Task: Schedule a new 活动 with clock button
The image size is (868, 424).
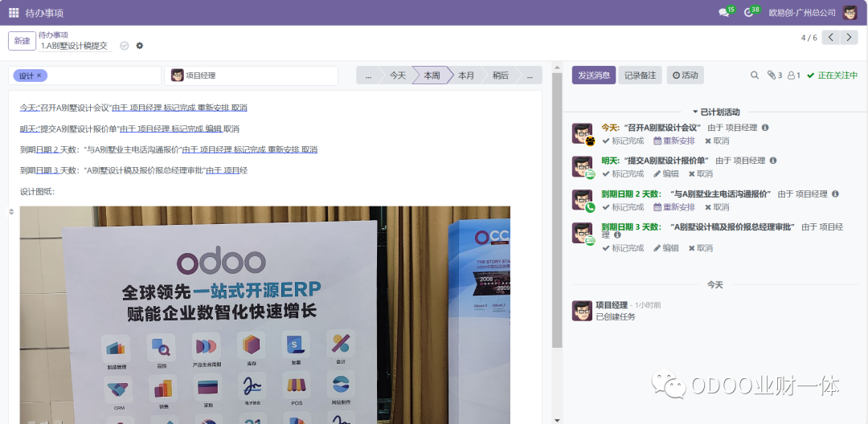Action: click(686, 75)
